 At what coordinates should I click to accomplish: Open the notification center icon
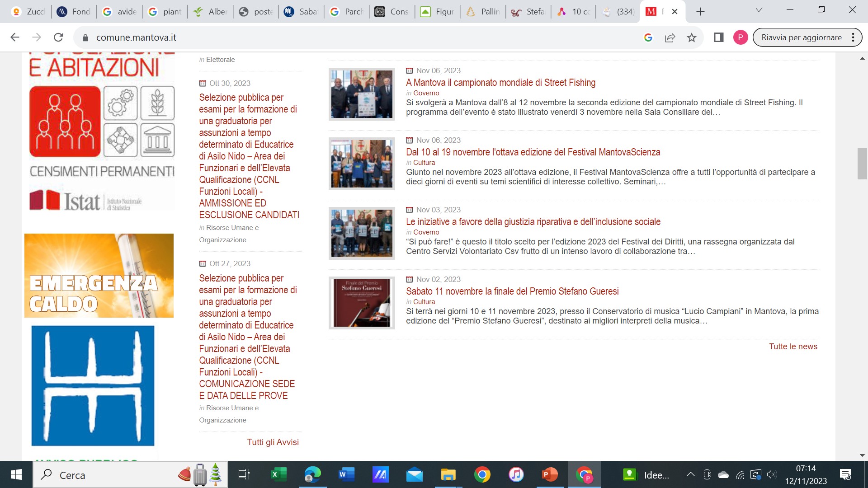tap(845, 474)
